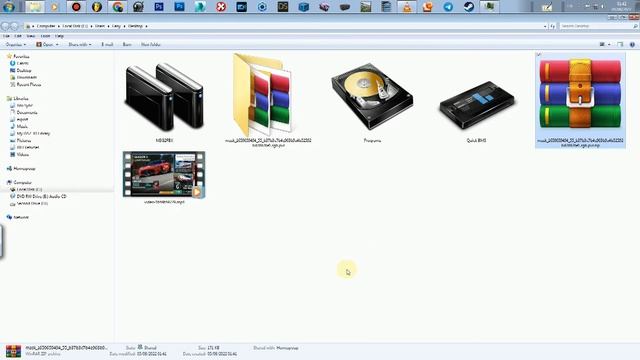Open the Pictures library
Screen dimensions: 640x360
pyautogui.click(x=24, y=140)
